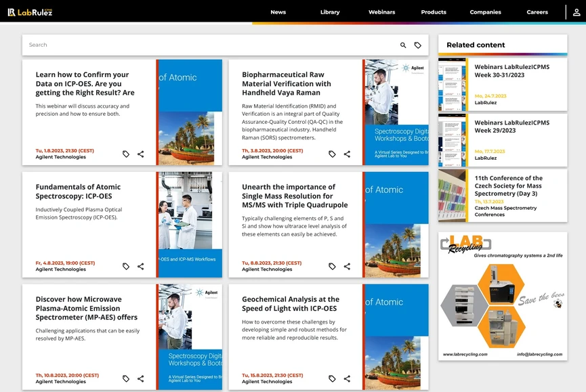Share the 'Fundamentals of Atomic Spectroscopy' webinar
The image size is (586, 392).
[140, 266]
